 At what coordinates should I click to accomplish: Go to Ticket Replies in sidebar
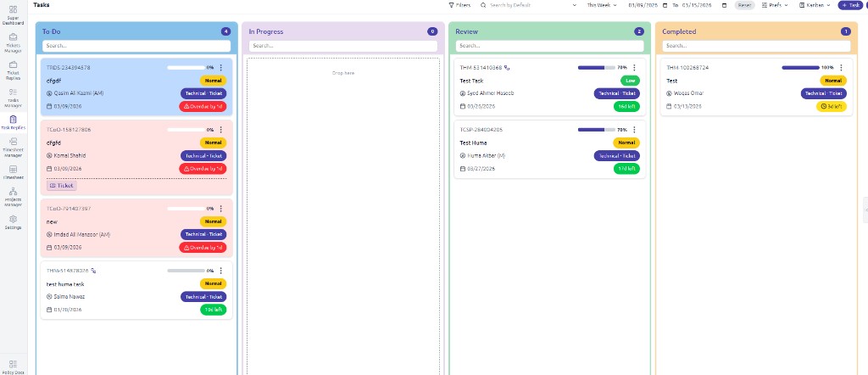[13, 68]
